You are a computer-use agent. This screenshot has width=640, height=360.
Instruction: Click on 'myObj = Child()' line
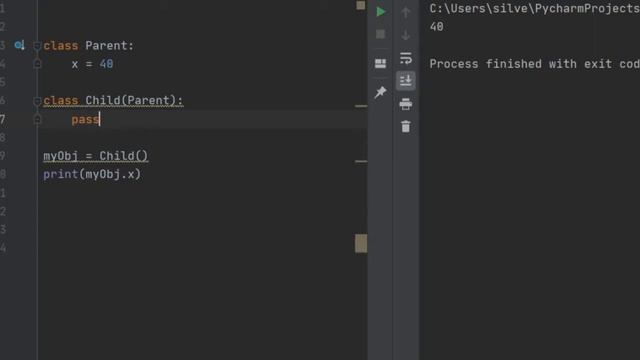pos(96,156)
